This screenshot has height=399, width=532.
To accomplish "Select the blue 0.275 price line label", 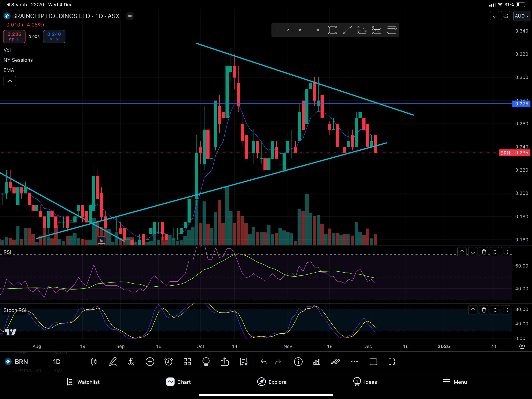I will 521,104.
